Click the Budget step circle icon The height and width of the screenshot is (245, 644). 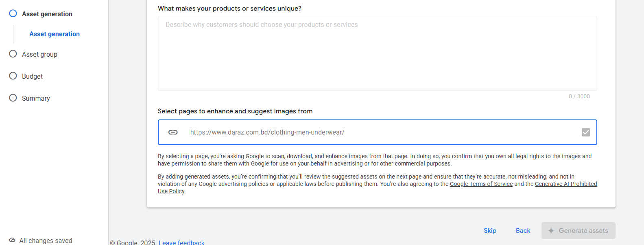[13, 76]
